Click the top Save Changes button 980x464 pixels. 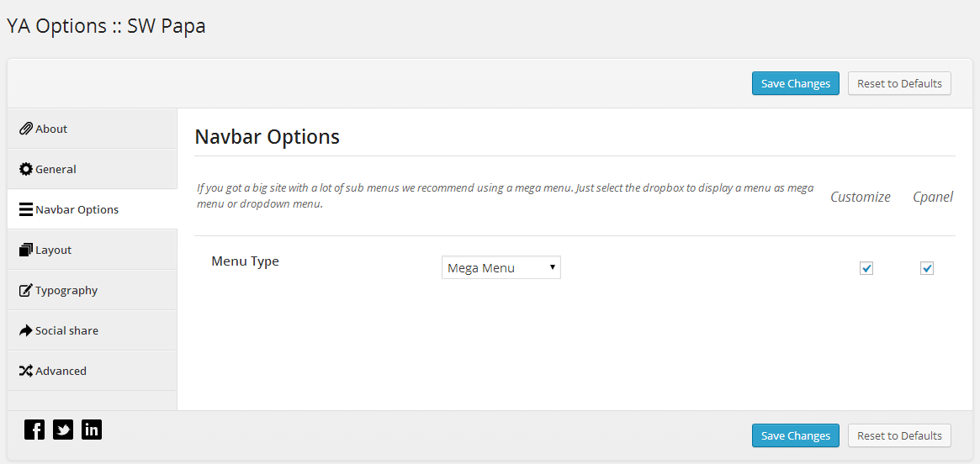click(x=796, y=84)
